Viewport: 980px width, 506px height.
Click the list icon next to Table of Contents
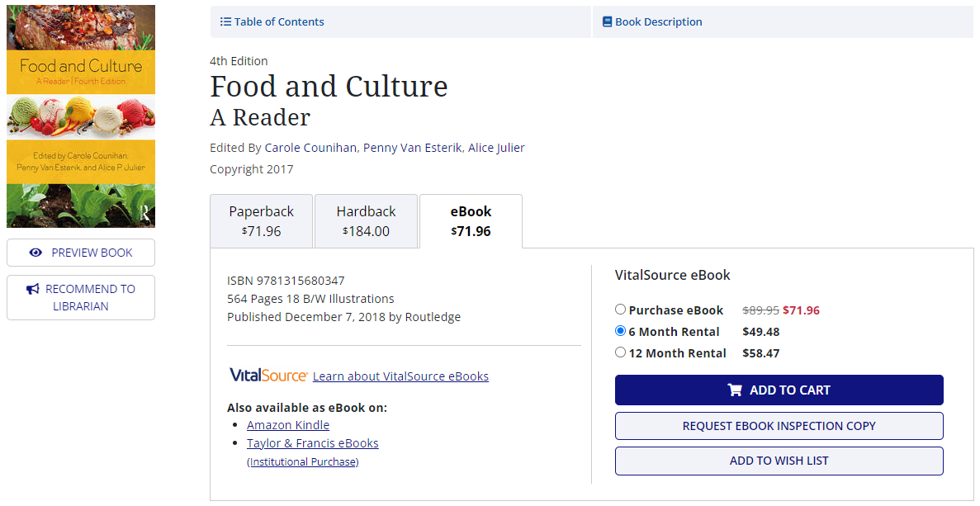pyautogui.click(x=226, y=21)
